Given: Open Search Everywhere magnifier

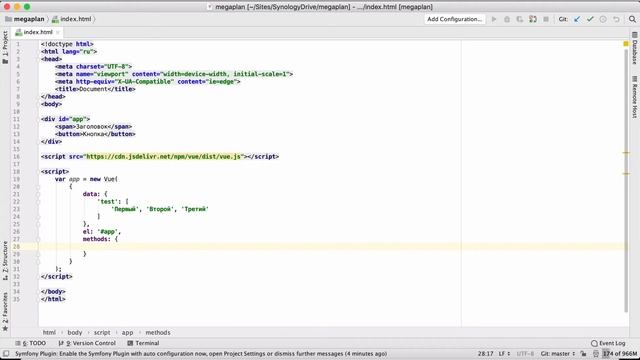Looking at the screenshot, I should coord(632,19).
